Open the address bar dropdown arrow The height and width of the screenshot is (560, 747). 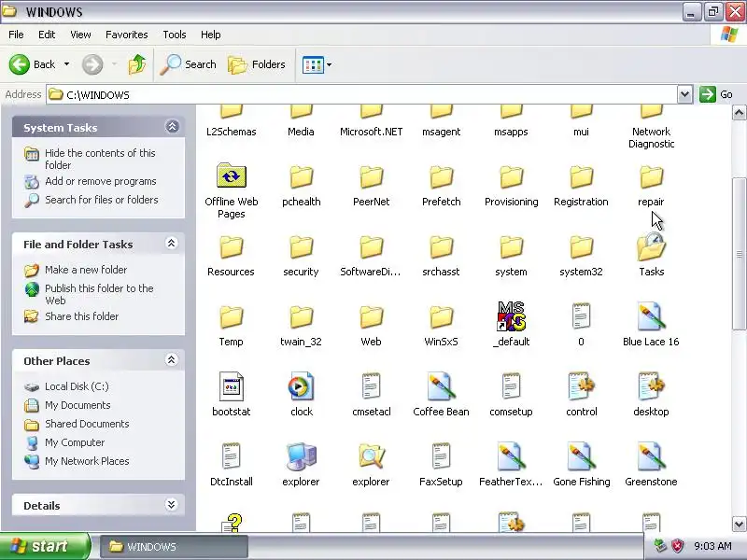[684, 94]
